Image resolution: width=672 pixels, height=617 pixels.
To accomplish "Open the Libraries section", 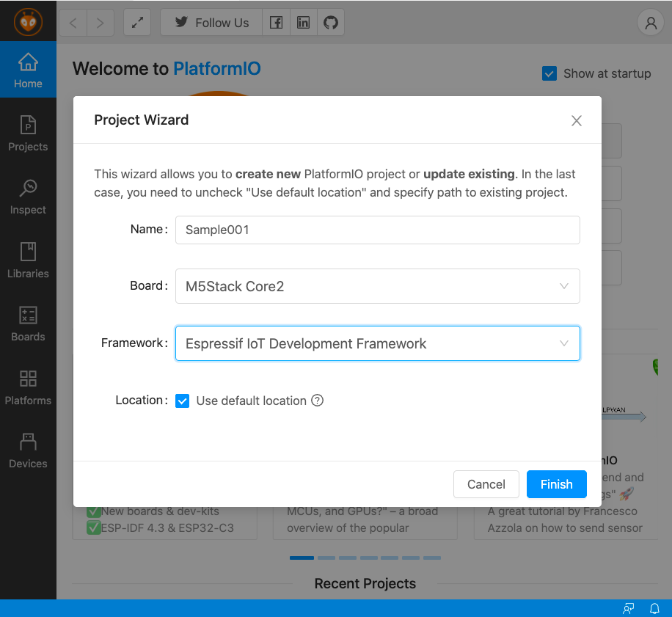I will click(x=28, y=261).
